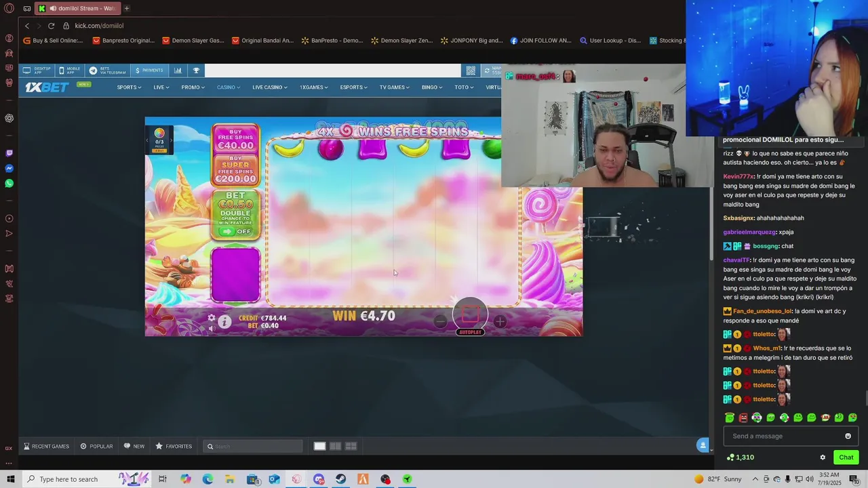The image size is (868, 488).
Task: Open the Windows Start menu
Action: (x=10, y=479)
